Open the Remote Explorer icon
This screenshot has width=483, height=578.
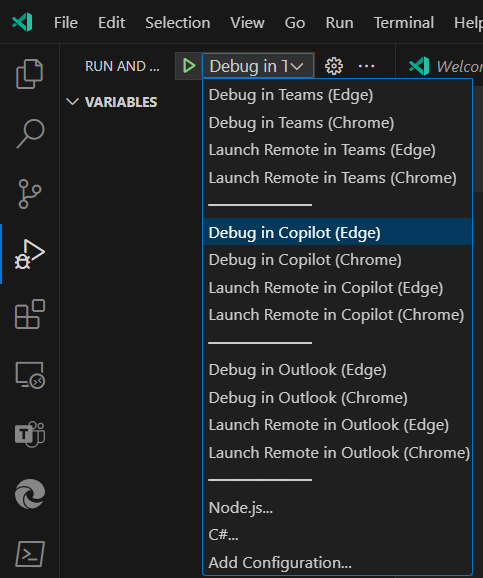pyautogui.click(x=30, y=375)
